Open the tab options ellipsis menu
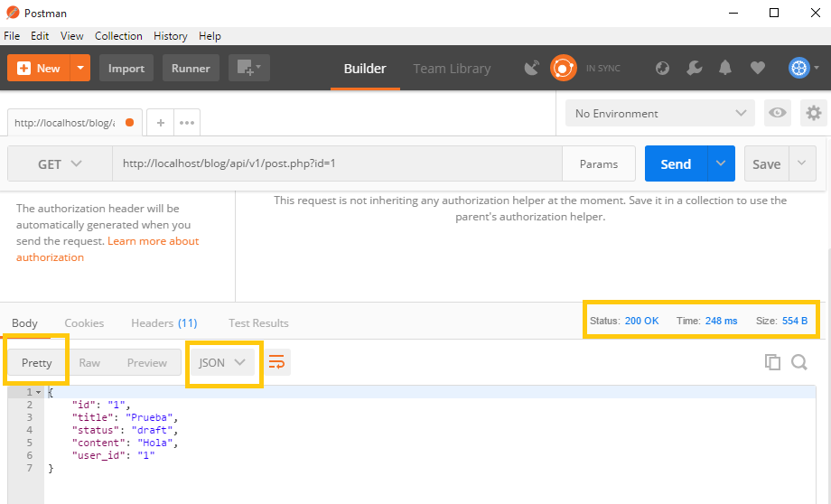Screen dimensions: 831x504 tap(187, 123)
